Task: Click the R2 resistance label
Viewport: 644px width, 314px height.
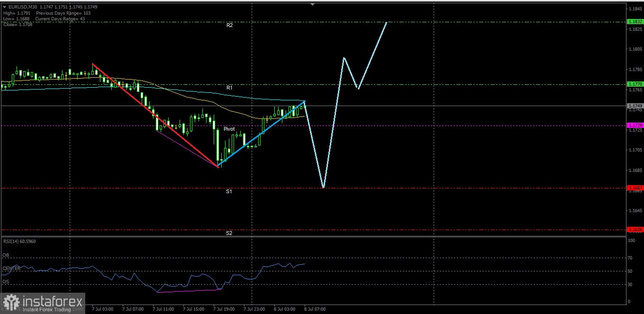Action: pos(229,26)
